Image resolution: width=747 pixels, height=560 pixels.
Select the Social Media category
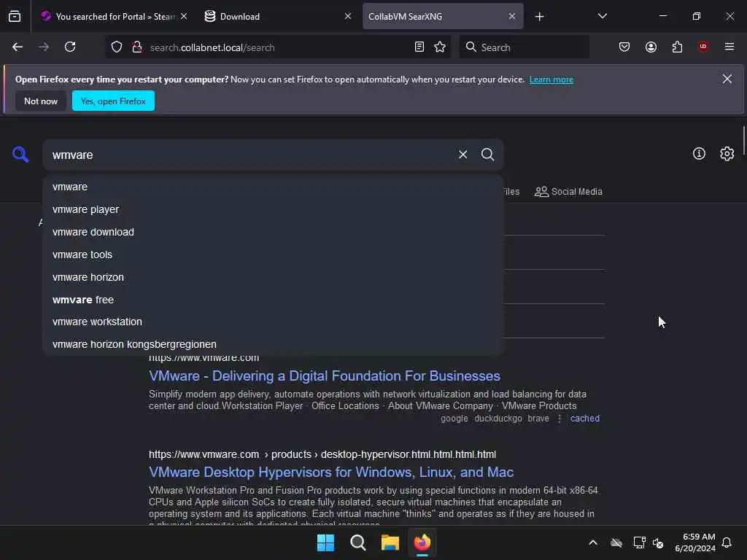click(568, 192)
